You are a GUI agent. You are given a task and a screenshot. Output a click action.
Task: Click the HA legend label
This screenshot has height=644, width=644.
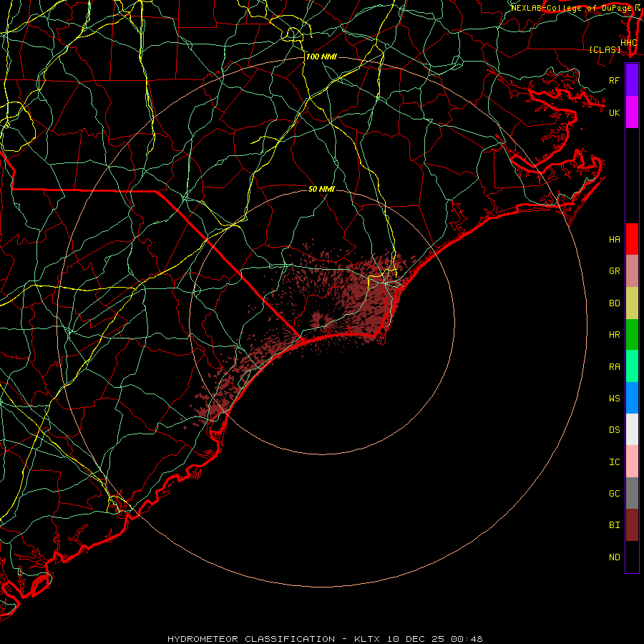[615, 240]
